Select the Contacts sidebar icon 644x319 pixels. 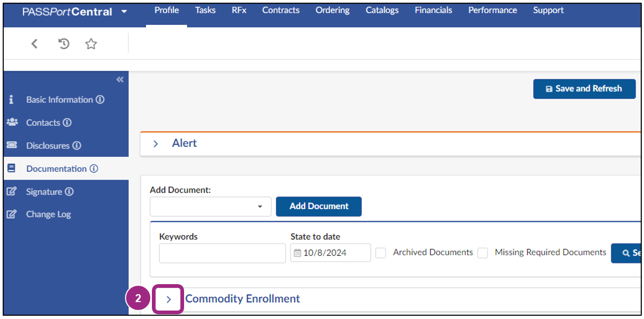click(x=12, y=122)
